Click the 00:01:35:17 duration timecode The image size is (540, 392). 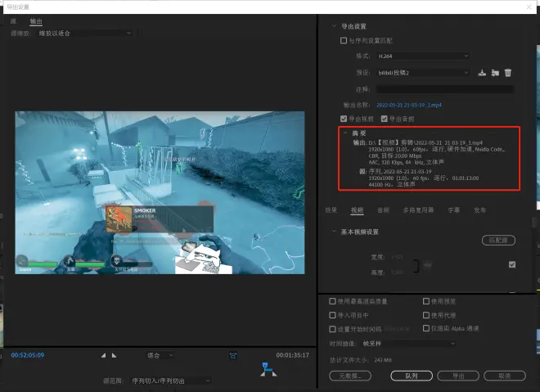(x=292, y=355)
